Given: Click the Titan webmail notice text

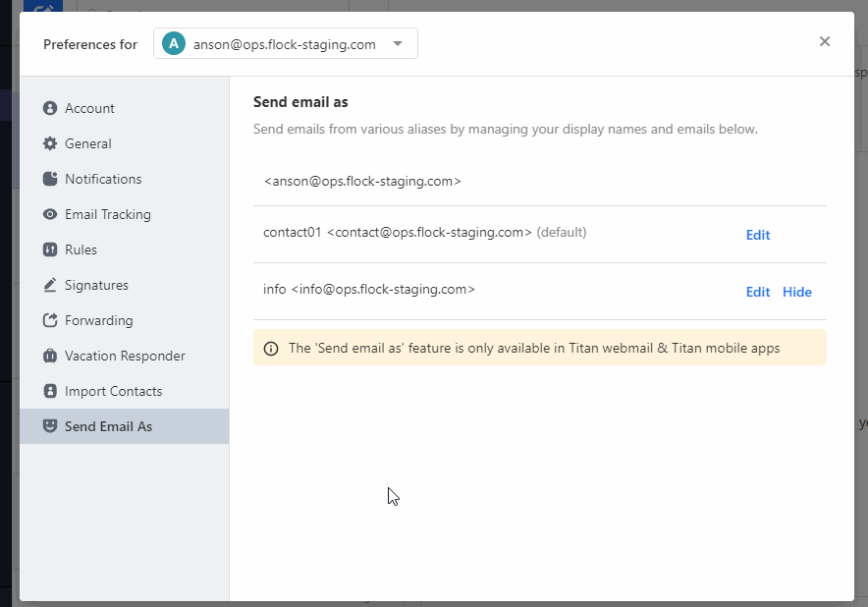Looking at the screenshot, I should coord(534,348).
